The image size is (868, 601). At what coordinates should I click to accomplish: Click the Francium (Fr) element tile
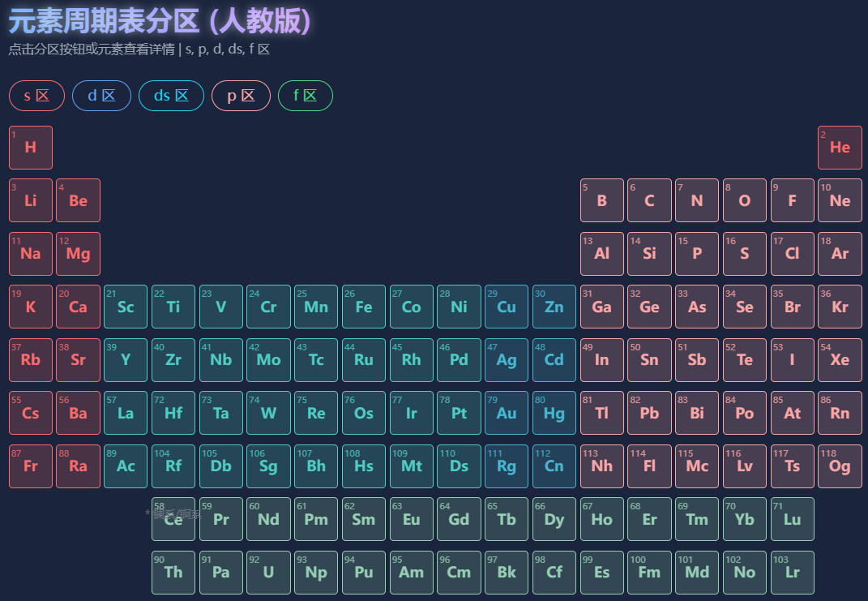click(x=30, y=466)
